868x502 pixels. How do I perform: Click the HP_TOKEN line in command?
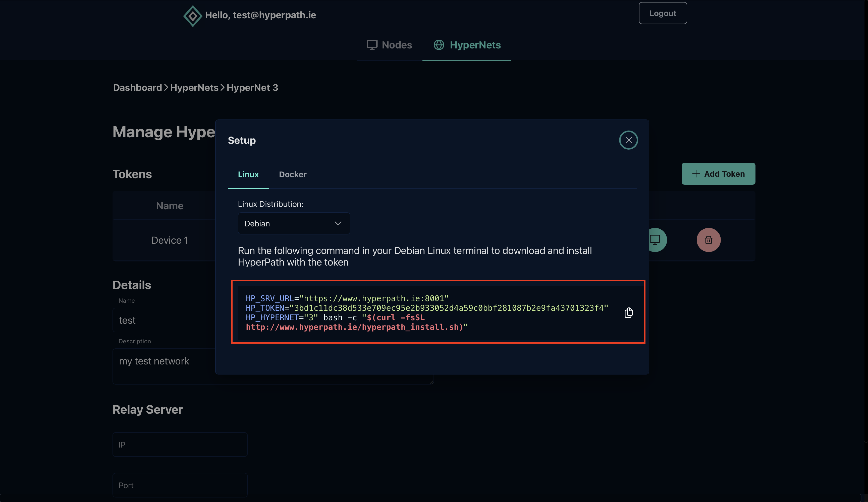pyautogui.click(x=427, y=308)
